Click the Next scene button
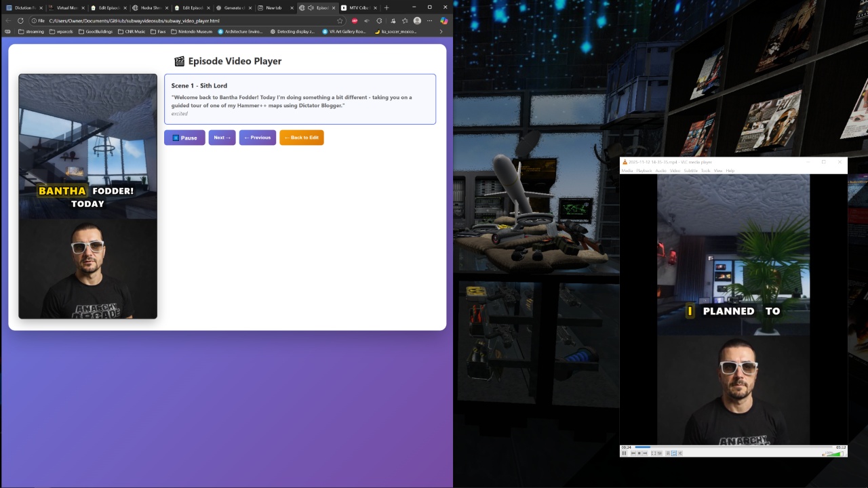This screenshot has width=868, height=488. pyautogui.click(x=222, y=138)
